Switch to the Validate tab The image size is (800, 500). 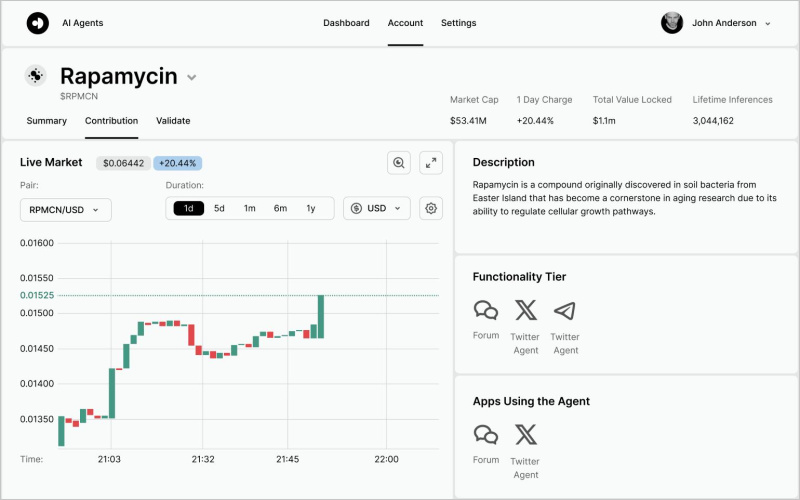pos(173,121)
